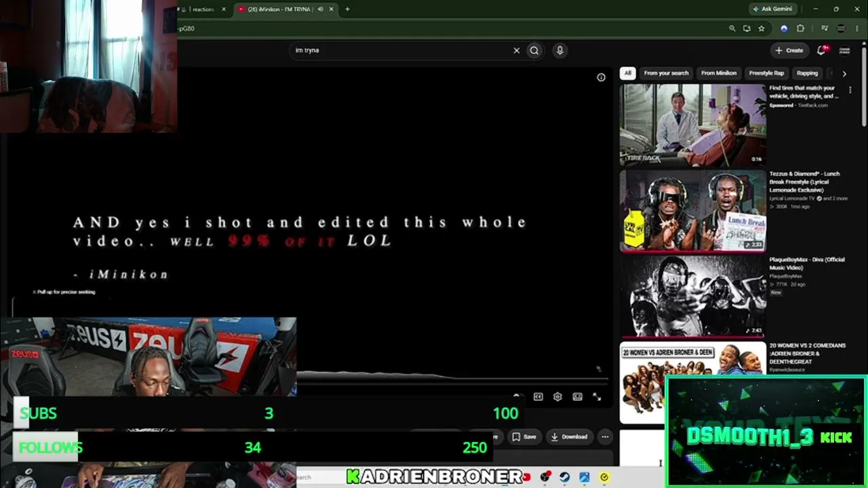The width and height of the screenshot is (868, 488).
Task: Select the 'All' filter chip
Action: 627,73
